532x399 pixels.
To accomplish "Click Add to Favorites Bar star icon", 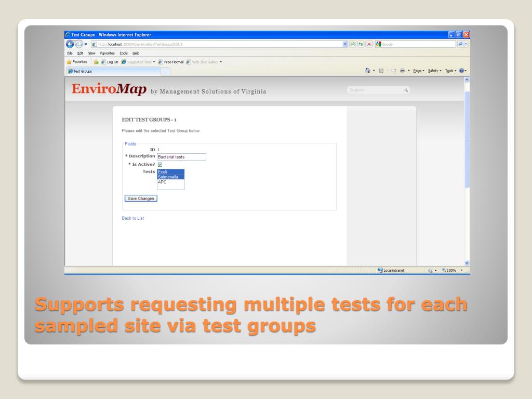I will [x=96, y=62].
